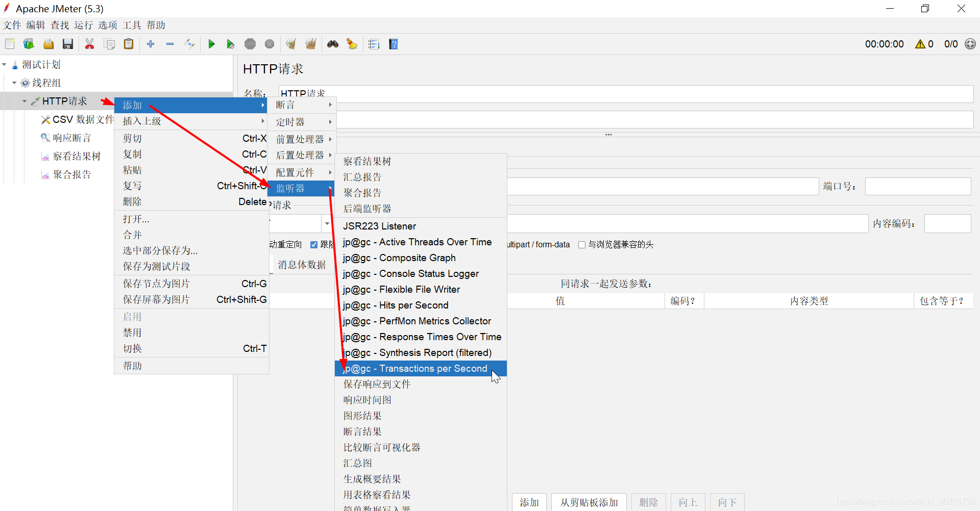Click the Paste clipboard icon

coord(129,44)
